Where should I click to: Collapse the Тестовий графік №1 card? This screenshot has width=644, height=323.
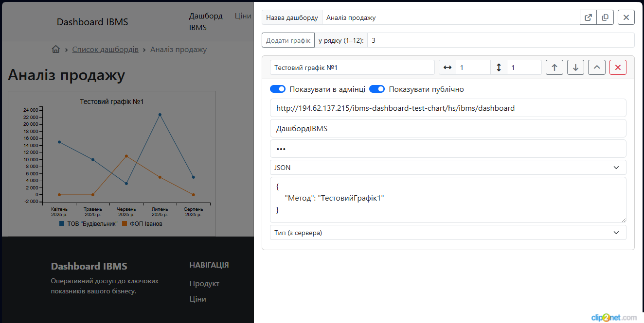click(x=597, y=68)
